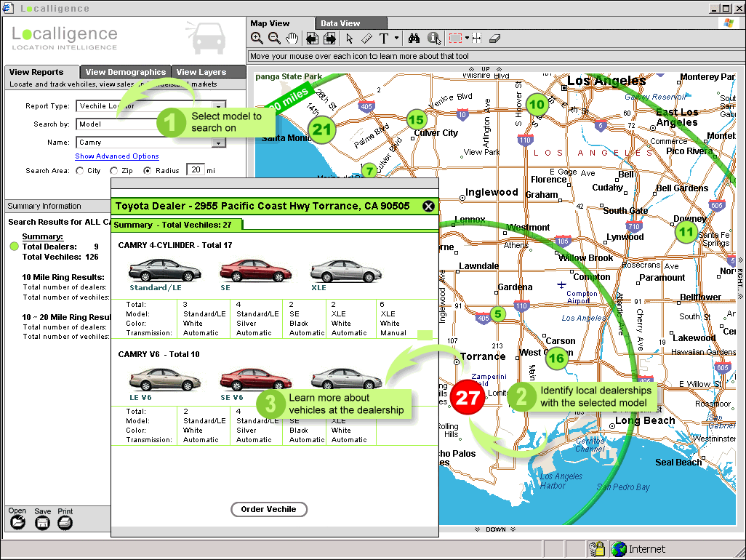Select the Zoom In magnifier tool

pyautogui.click(x=257, y=38)
